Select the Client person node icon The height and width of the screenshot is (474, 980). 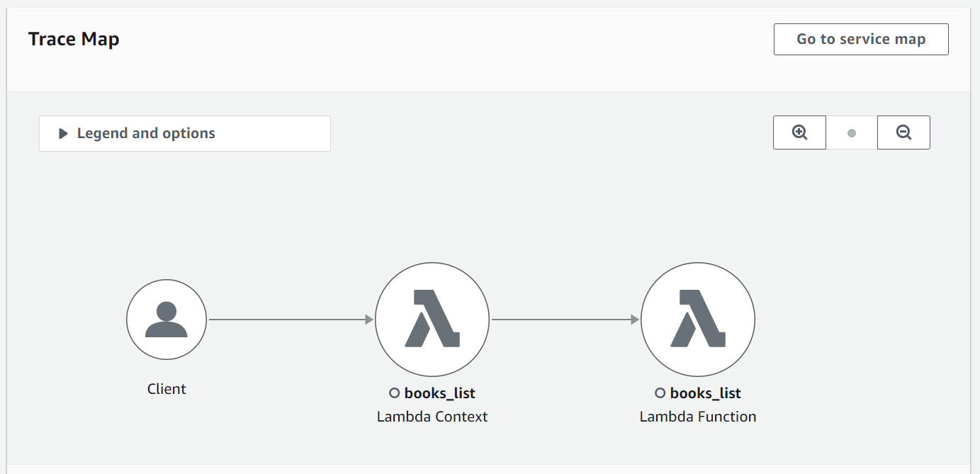point(167,320)
